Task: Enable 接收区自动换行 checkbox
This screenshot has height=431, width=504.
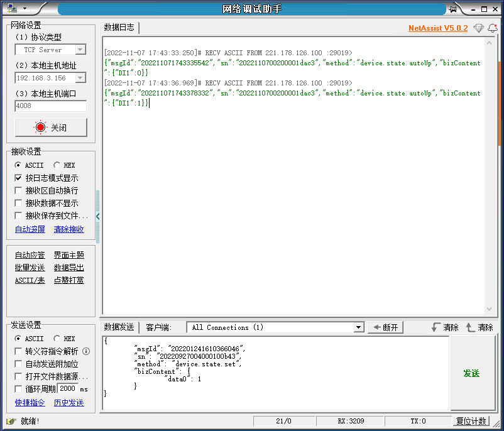Action: (x=18, y=190)
